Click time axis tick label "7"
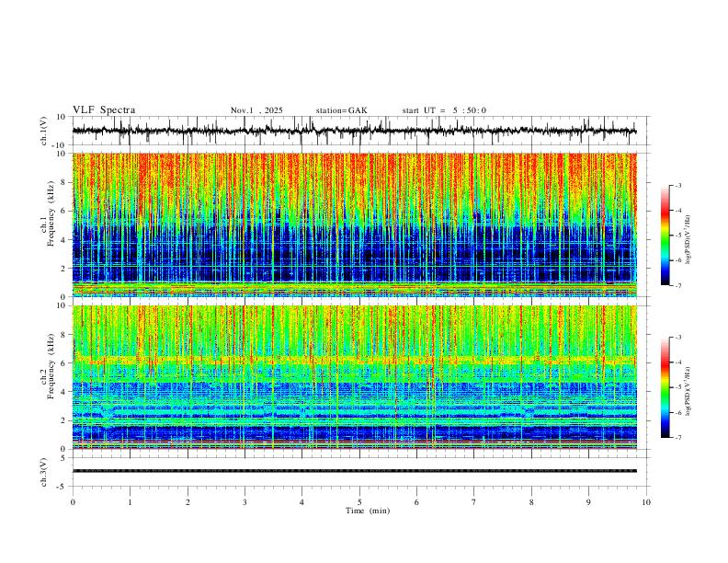Screen dimensions: 728x563 [474, 502]
